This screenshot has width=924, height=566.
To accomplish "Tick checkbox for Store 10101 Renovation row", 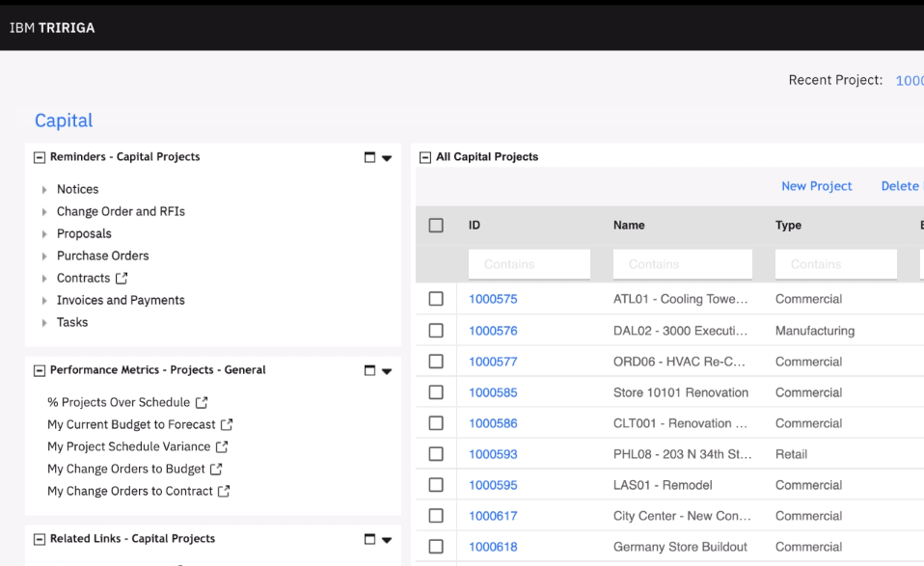I will coord(436,392).
